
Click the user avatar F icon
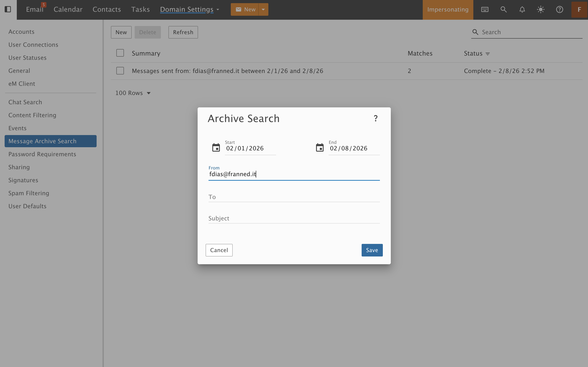coord(579,9)
